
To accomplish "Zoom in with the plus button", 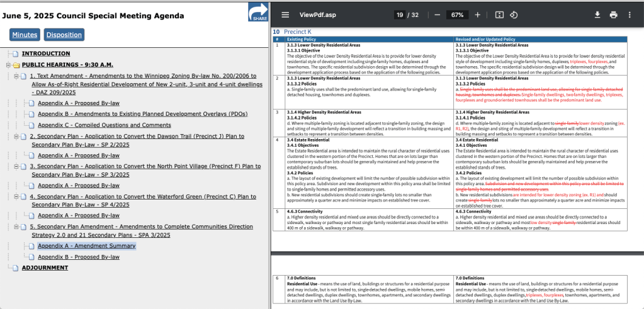I will click(477, 14).
